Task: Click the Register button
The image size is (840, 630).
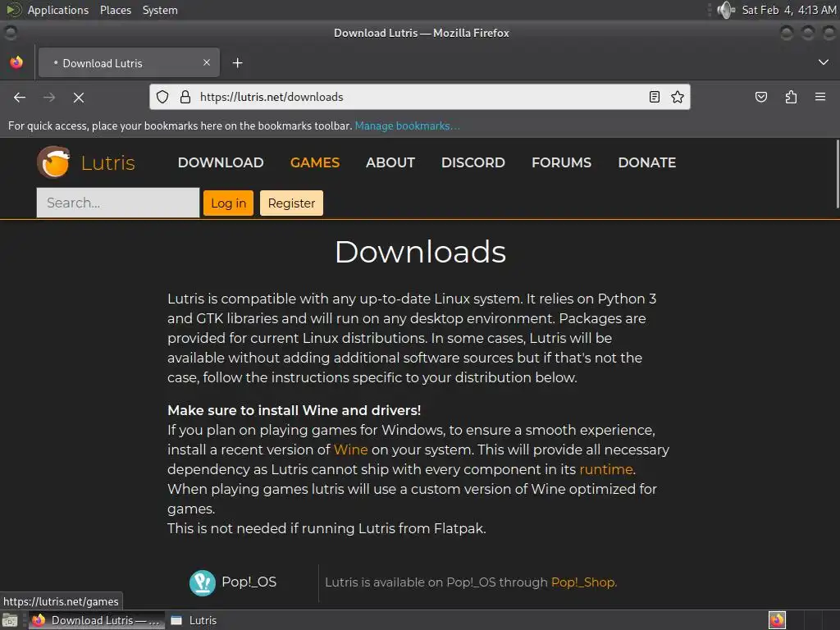Action: pos(291,203)
